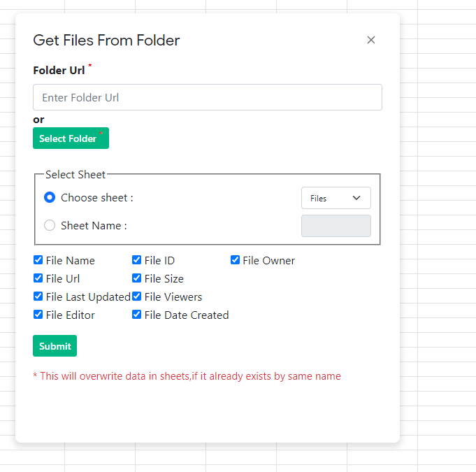Toggle the File Owner checkbox
The image size is (476, 472).
coord(236,260)
